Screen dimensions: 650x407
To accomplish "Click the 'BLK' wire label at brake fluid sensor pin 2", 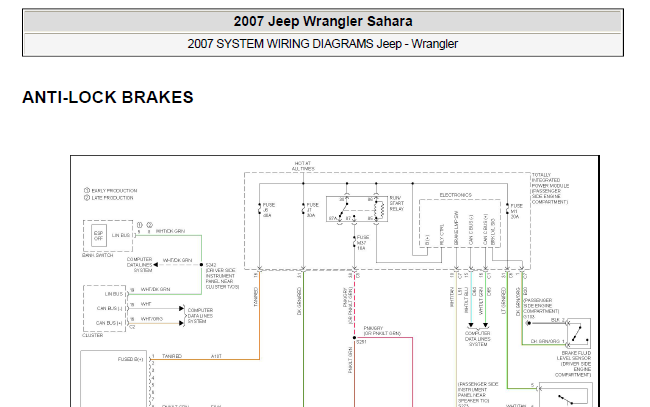I will (555, 320).
